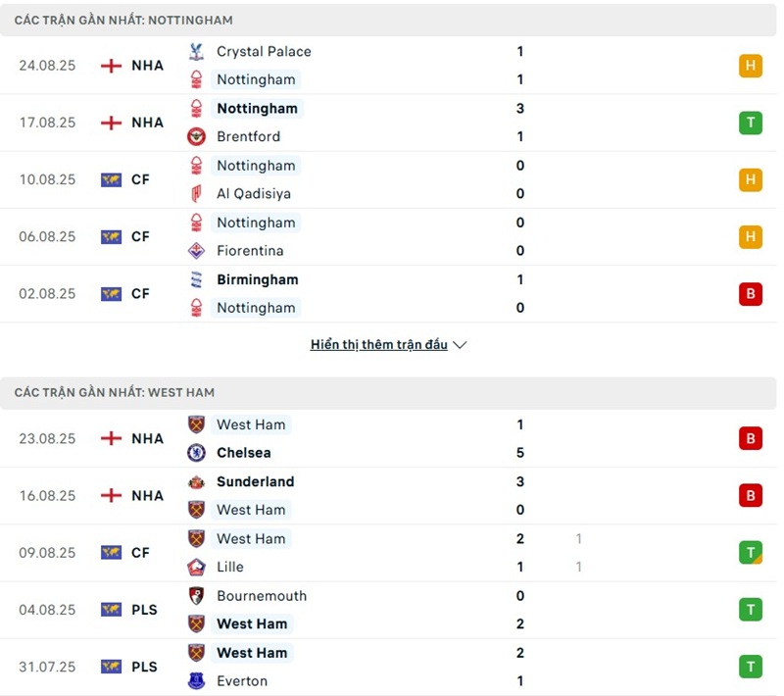Click the Everton club crest icon
This screenshot has width=784, height=696.
click(196, 680)
